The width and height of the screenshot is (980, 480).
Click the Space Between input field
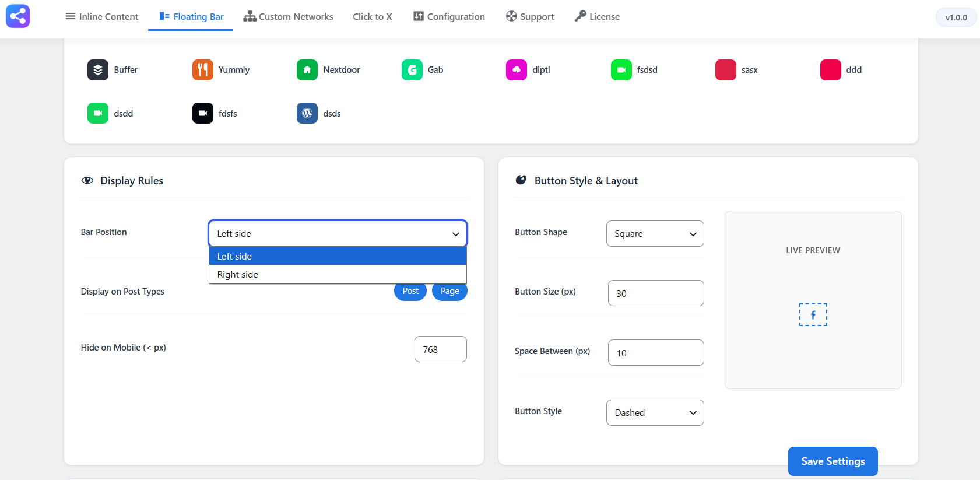(656, 352)
